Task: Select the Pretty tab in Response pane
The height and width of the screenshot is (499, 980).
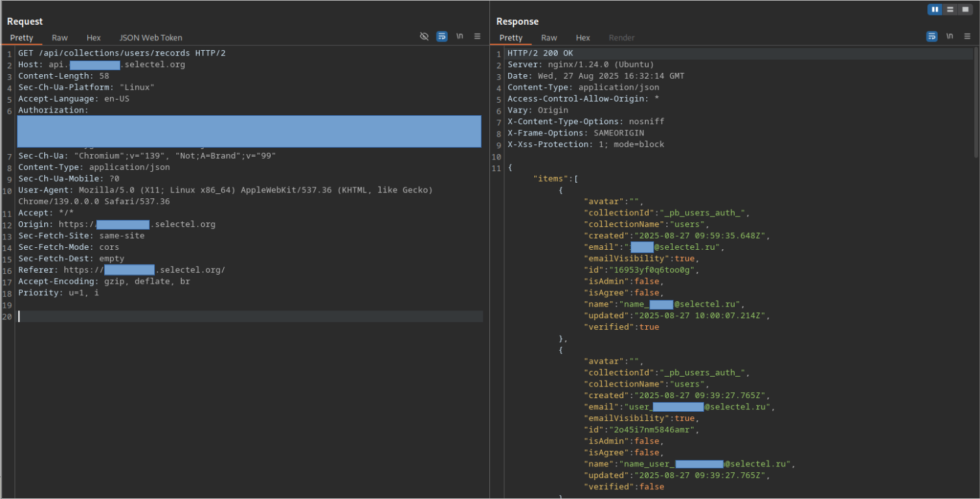Action: point(511,38)
